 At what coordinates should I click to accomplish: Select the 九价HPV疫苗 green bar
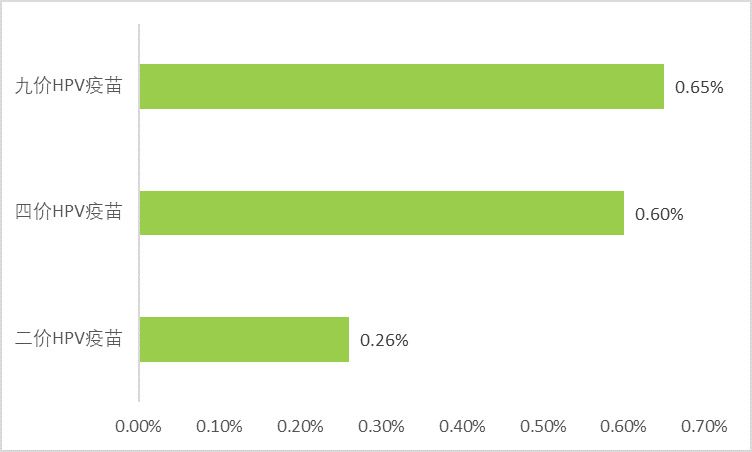[401, 86]
